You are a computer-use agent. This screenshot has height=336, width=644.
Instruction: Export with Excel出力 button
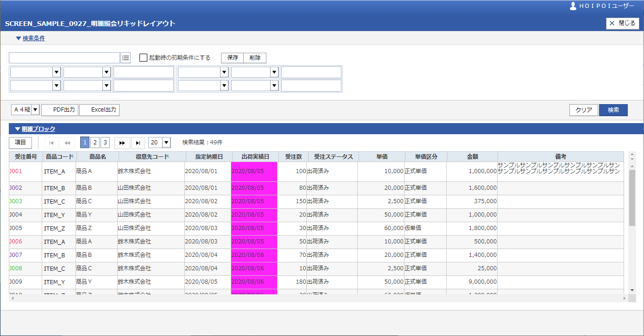100,110
